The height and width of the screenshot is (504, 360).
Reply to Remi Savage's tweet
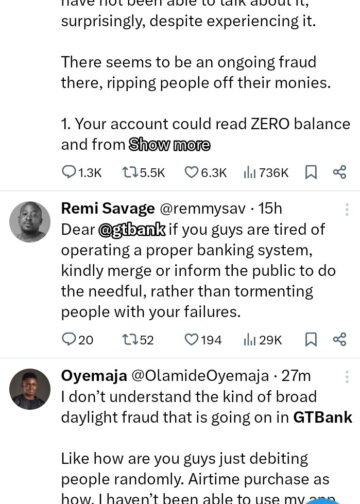point(78,340)
